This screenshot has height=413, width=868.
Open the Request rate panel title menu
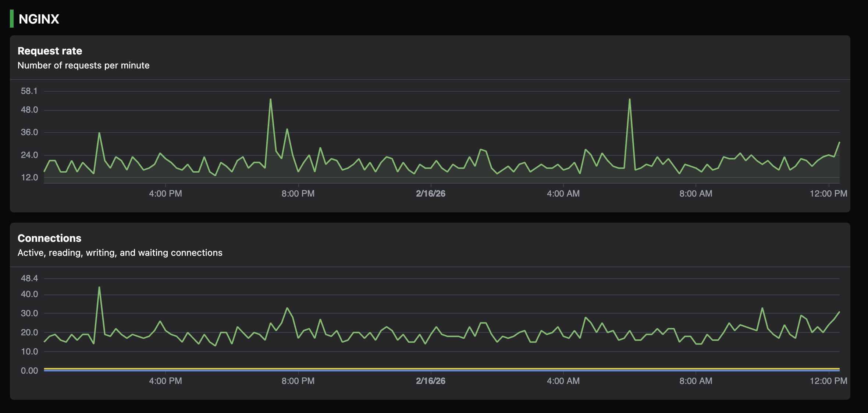coord(50,51)
